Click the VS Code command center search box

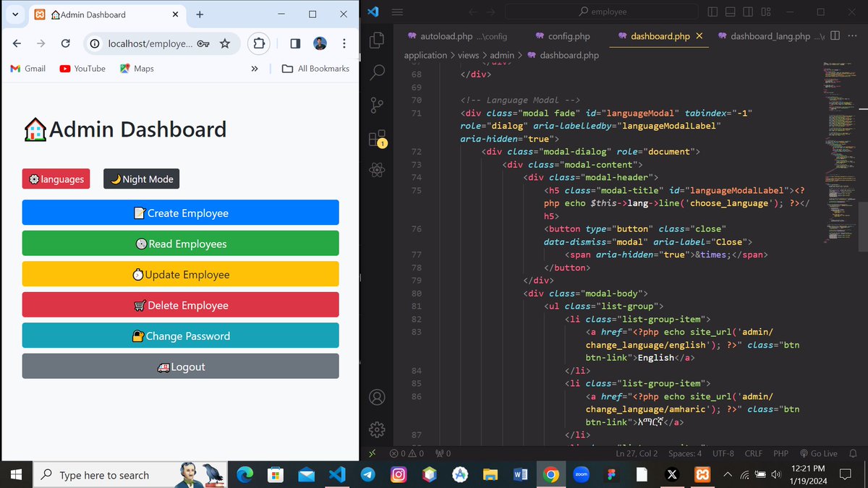[x=601, y=12]
